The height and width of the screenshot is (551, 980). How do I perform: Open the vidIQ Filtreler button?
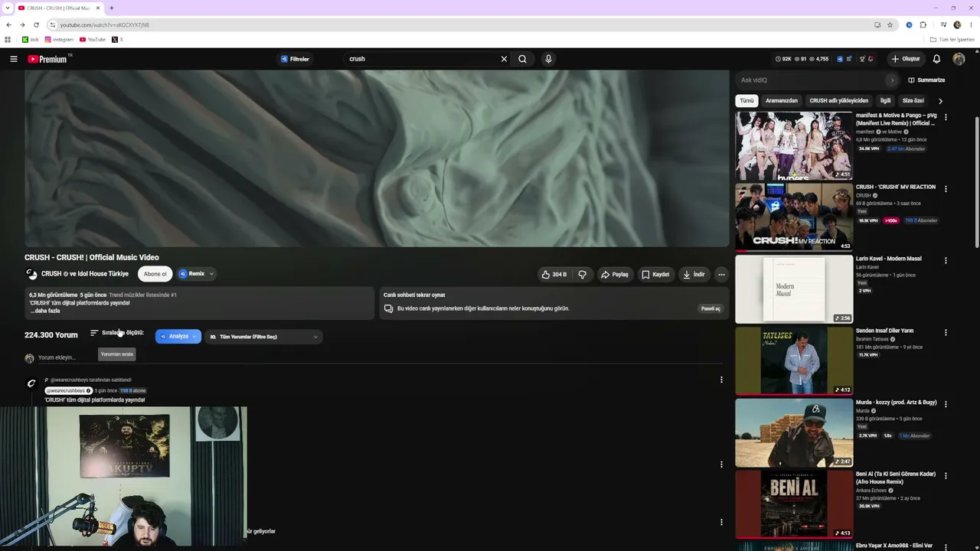295,59
